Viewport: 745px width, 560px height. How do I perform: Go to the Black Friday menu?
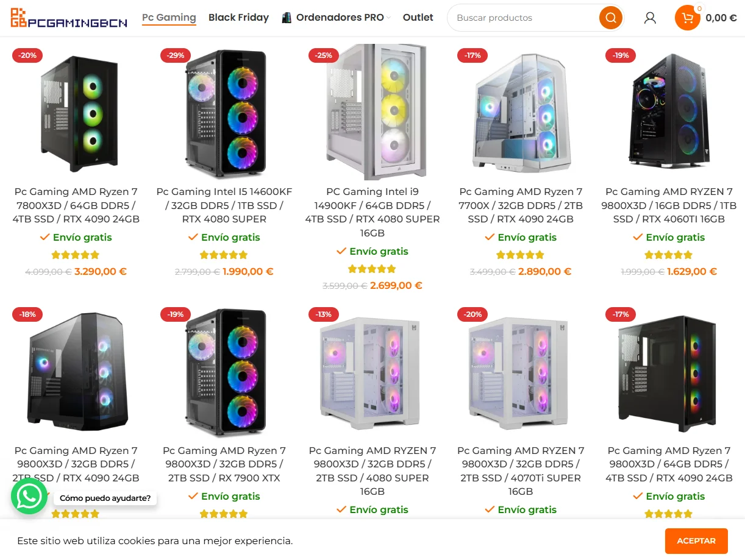(238, 18)
